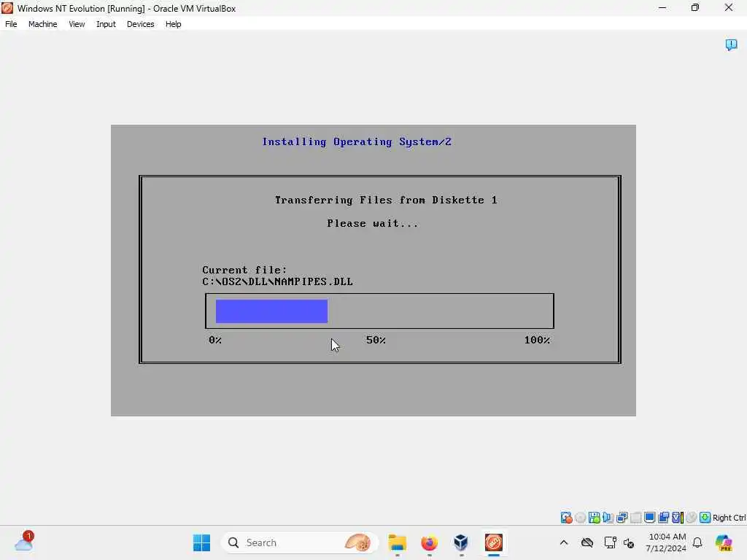The width and height of the screenshot is (747, 560).
Task: Open File Explorer from the taskbar
Action: point(398,542)
